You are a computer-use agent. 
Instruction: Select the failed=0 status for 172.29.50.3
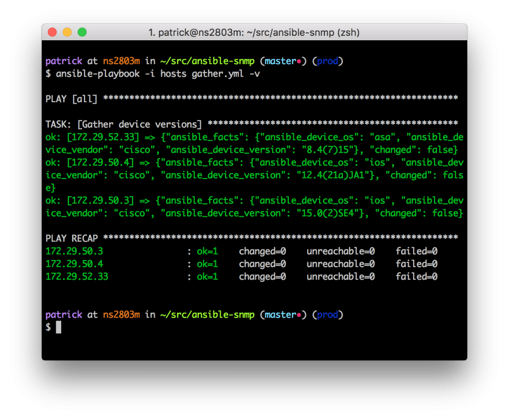click(x=416, y=251)
